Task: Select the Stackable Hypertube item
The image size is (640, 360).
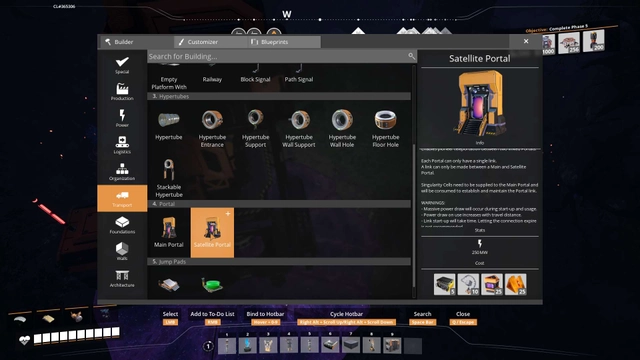Action: 169,178
